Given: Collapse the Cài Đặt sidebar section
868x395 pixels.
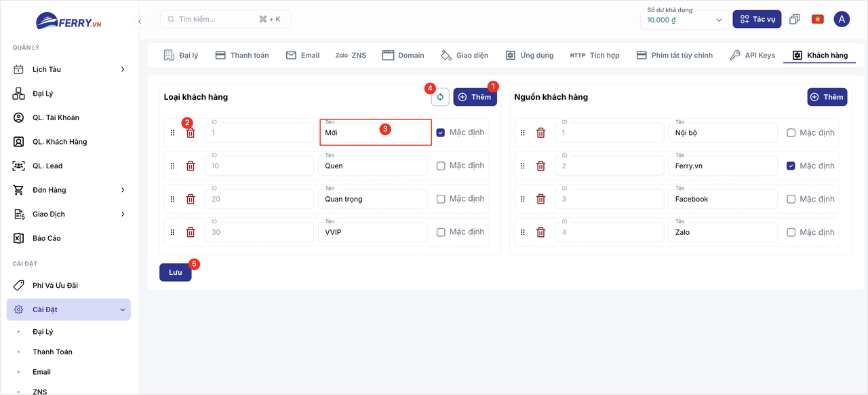Looking at the screenshot, I should [68, 309].
